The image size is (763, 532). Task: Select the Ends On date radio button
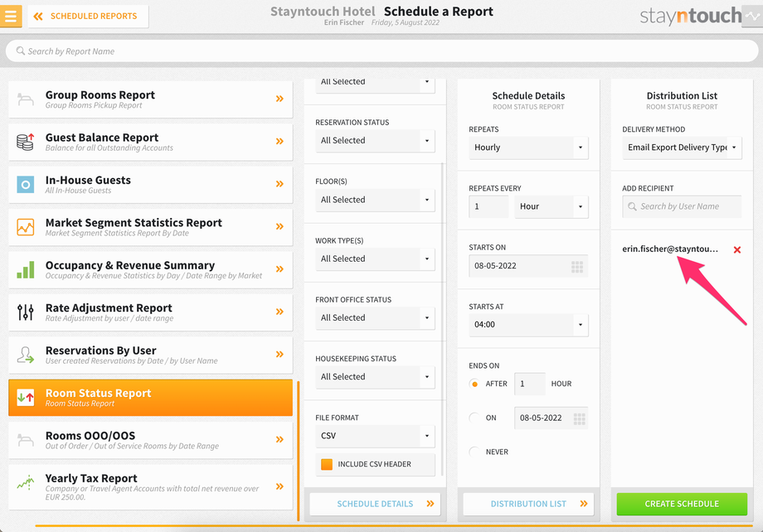coord(474,418)
